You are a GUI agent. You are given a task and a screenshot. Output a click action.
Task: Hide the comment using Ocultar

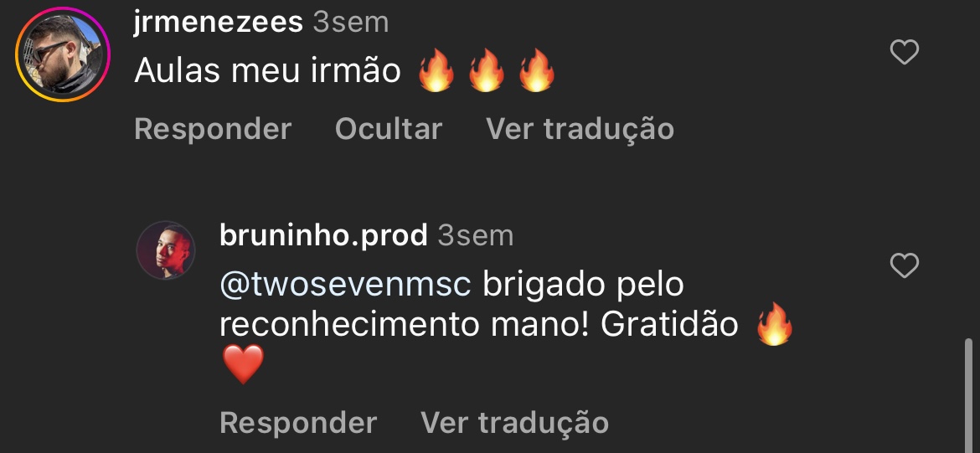click(x=388, y=129)
